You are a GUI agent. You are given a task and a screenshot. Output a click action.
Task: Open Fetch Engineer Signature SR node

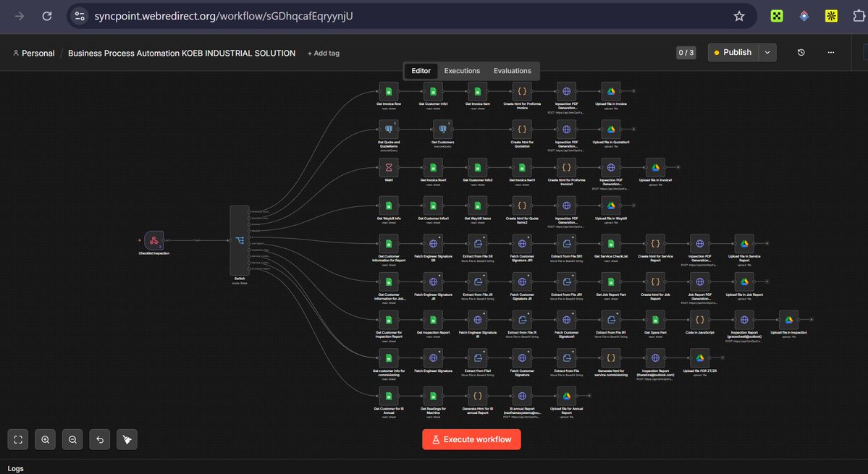(x=433, y=244)
